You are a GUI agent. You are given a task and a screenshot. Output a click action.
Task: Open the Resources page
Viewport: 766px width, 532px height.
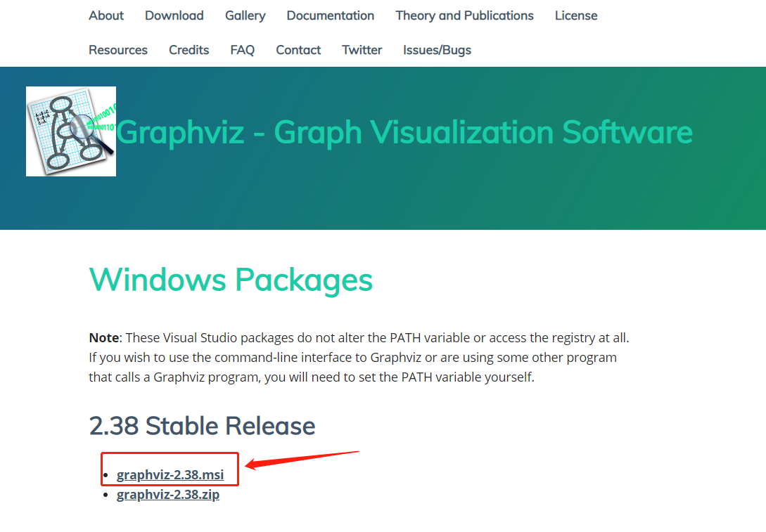(x=117, y=49)
